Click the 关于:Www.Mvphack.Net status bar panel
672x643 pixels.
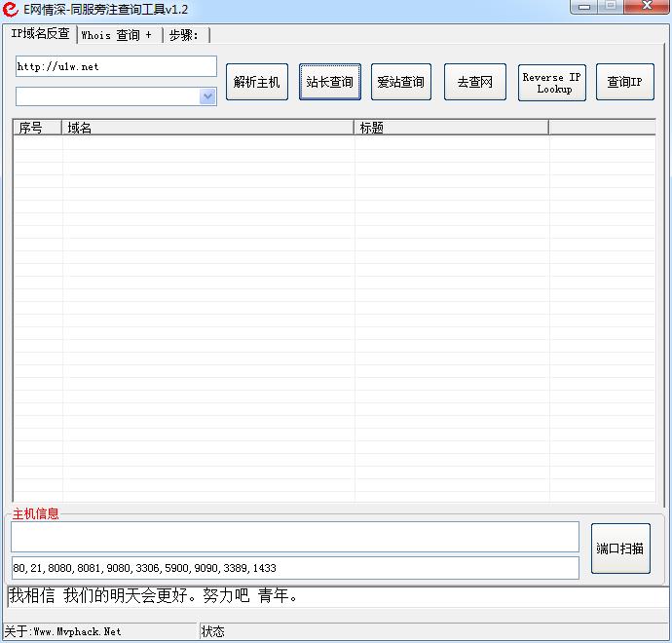coord(100,631)
